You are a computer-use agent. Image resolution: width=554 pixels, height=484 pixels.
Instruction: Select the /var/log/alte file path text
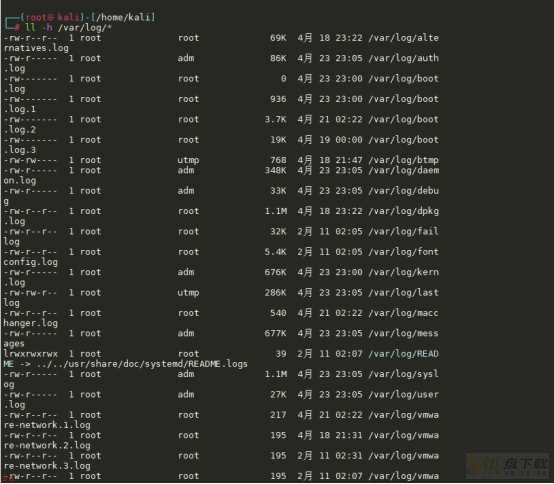coord(403,38)
